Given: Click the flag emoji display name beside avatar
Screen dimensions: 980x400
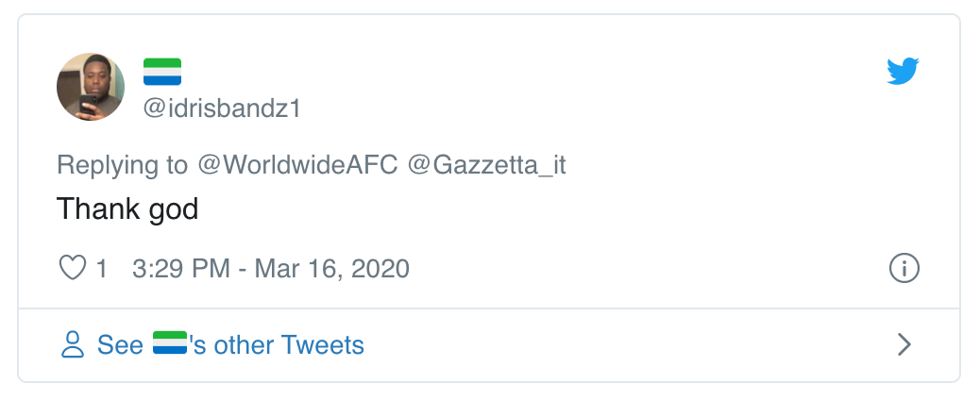Looking at the screenshot, I should click(x=162, y=72).
